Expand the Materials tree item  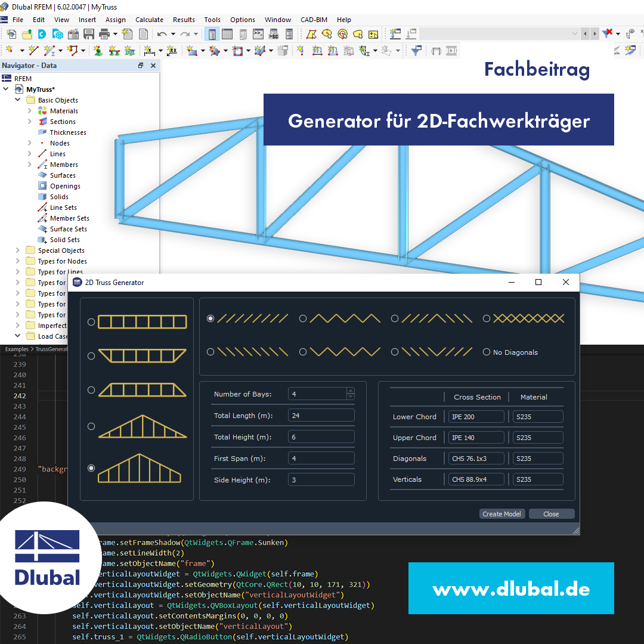(30, 110)
